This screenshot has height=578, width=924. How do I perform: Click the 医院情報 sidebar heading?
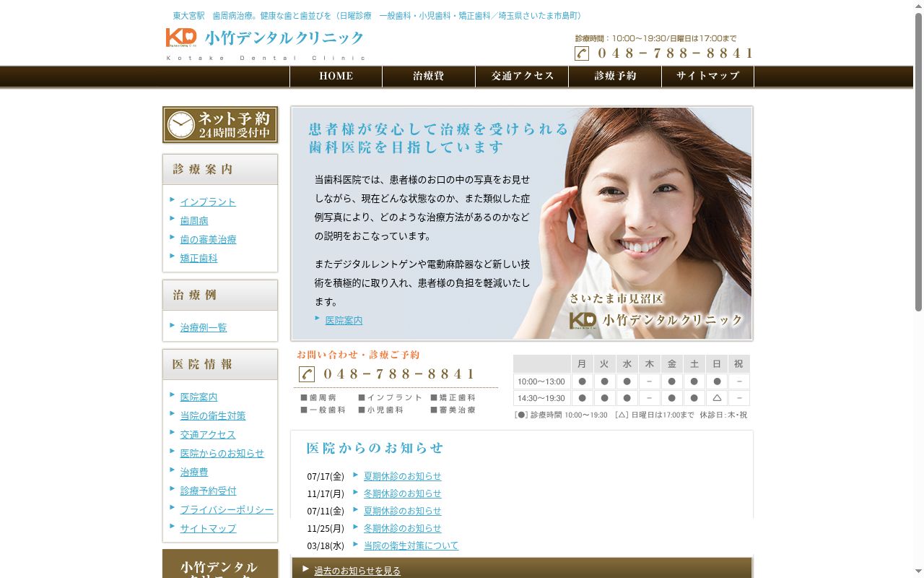(220, 364)
